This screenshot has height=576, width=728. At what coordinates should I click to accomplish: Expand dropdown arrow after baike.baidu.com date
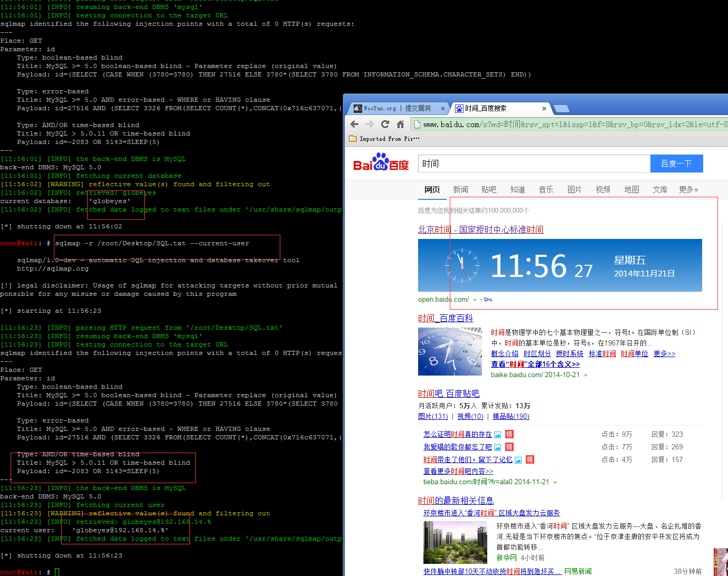pos(585,375)
